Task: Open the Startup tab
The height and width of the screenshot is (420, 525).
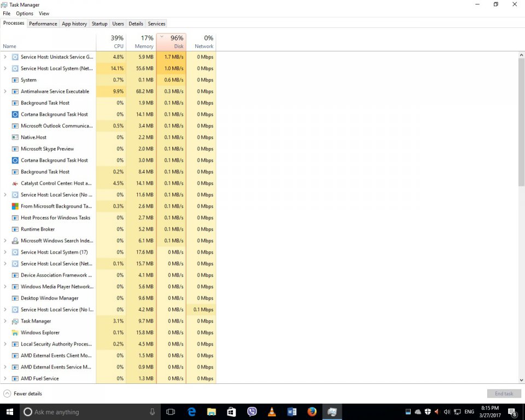Action: 100,24
